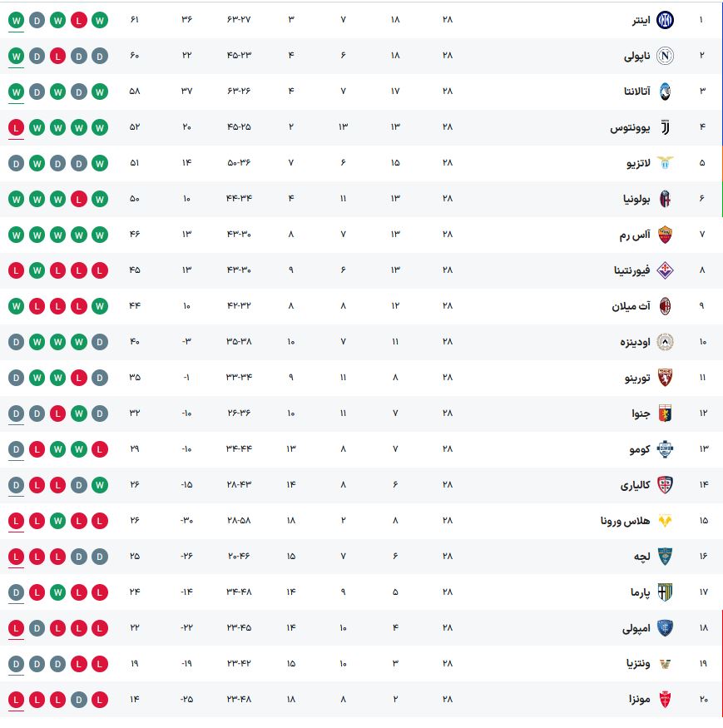Click the Hellas Verona yellow logo
Screen dimensions: 723x728
click(665, 521)
